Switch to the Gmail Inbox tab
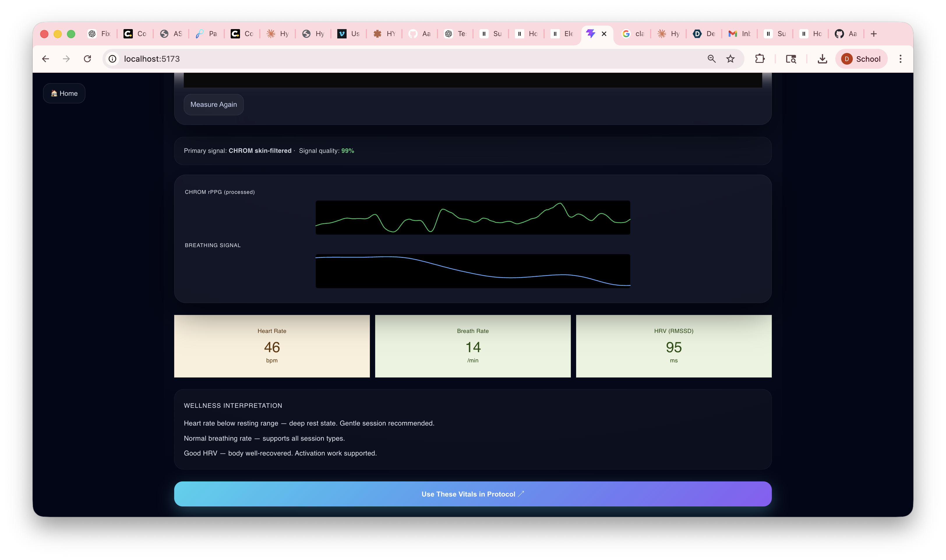Screen dimensions: 946x560 pos(739,34)
